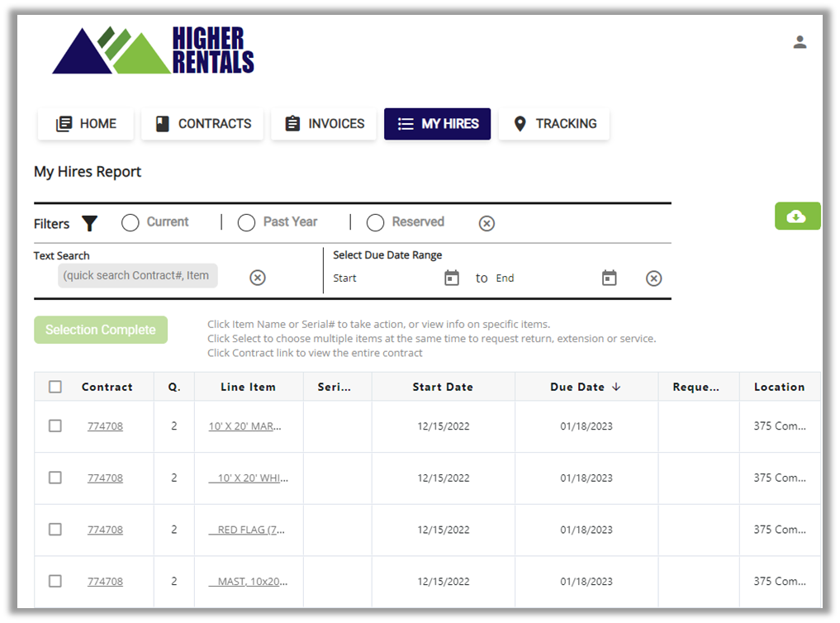Viewport: 840px width, 623px height.
Task: Sort by the Due Date column arrow
Action: pyautogui.click(x=616, y=387)
